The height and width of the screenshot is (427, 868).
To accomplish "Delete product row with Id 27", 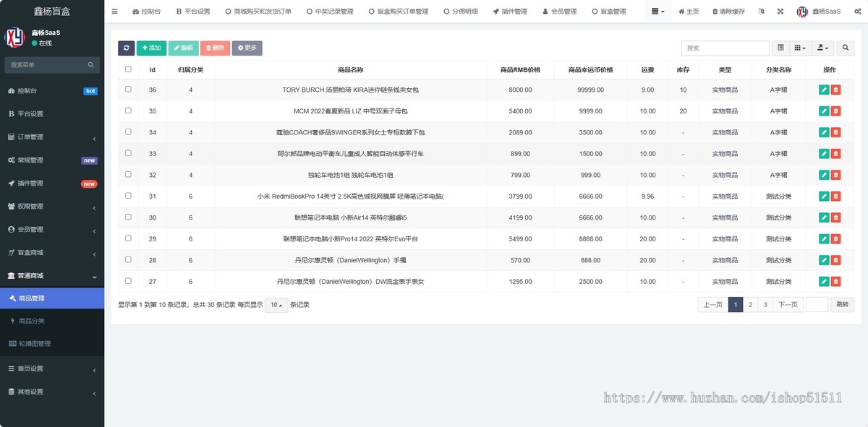I will tap(835, 281).
